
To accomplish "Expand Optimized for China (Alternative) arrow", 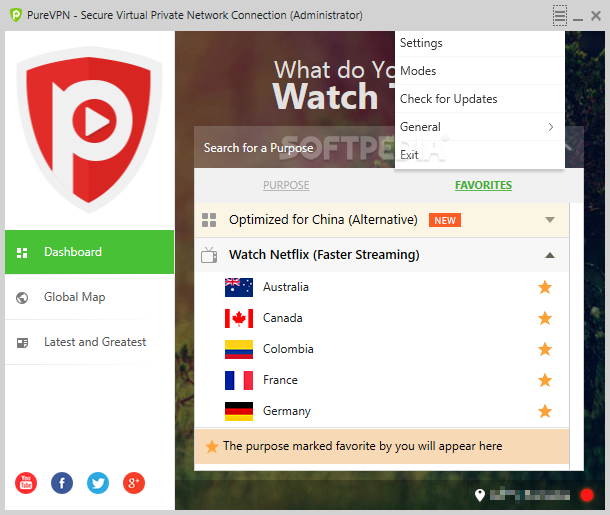I will [550, 220].
